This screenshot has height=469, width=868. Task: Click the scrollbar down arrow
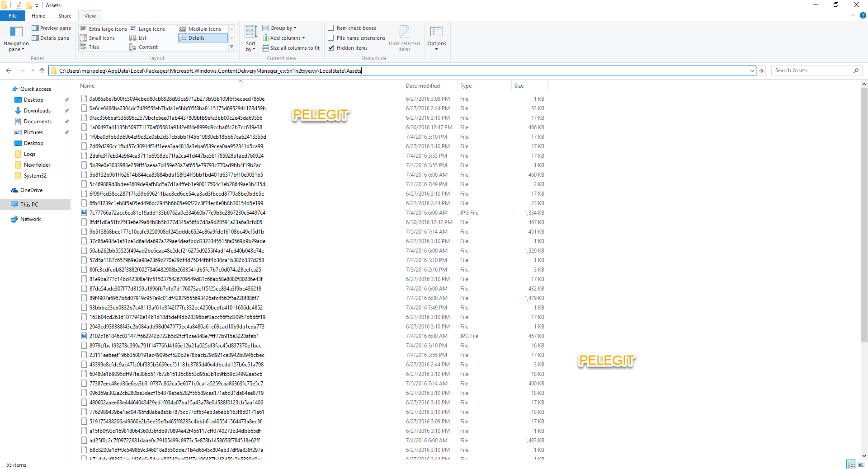point(864,456)
